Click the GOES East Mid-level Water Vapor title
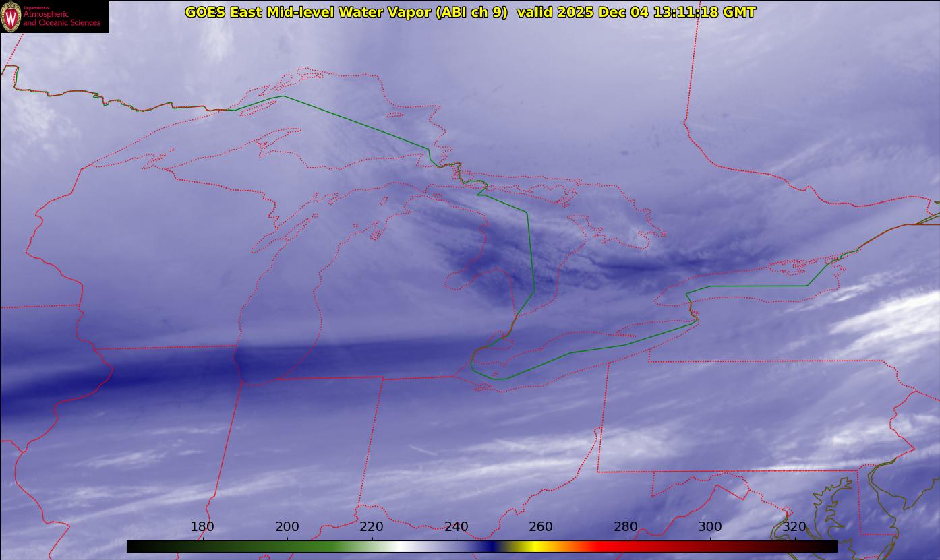This screenshot has width=940, height=560. coord(346,12)
